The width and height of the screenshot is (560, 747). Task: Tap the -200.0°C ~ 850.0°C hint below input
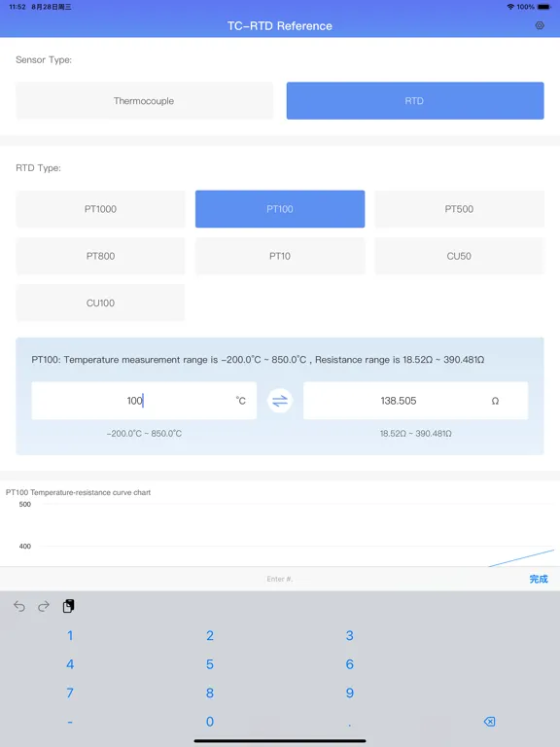(144, 434)
